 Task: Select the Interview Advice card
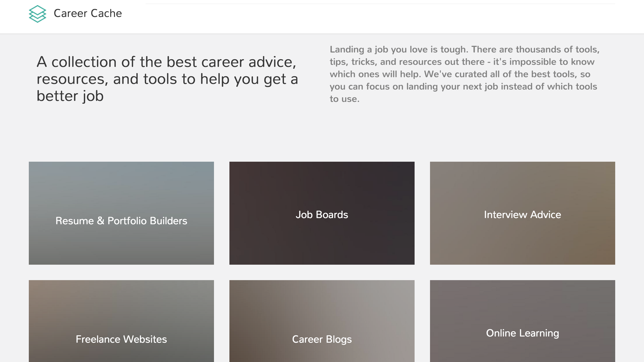[522, 213]
